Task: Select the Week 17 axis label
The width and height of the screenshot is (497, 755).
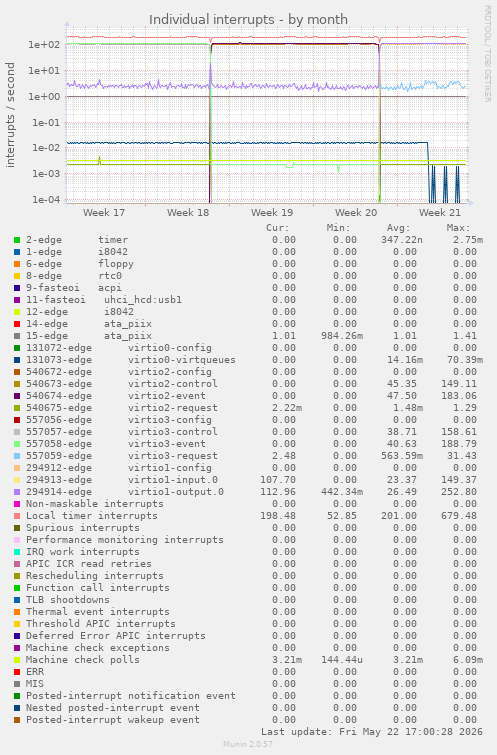Action: pyautogui.click(x=104, y=213)
